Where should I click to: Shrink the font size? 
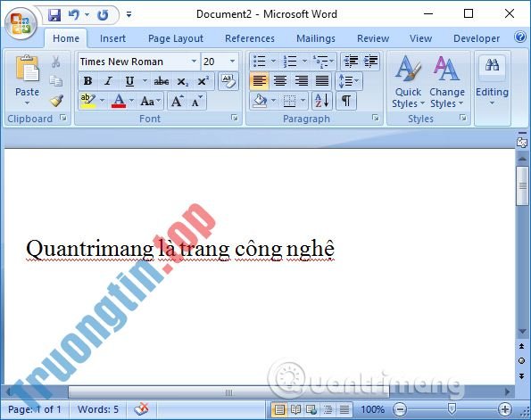[196, 101]
